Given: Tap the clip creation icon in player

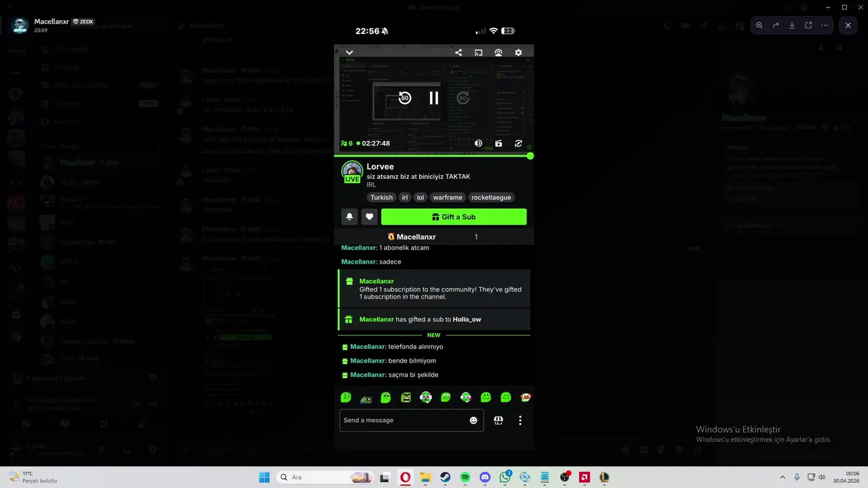Looking at the screenshot, I should (x=498, y=143).
